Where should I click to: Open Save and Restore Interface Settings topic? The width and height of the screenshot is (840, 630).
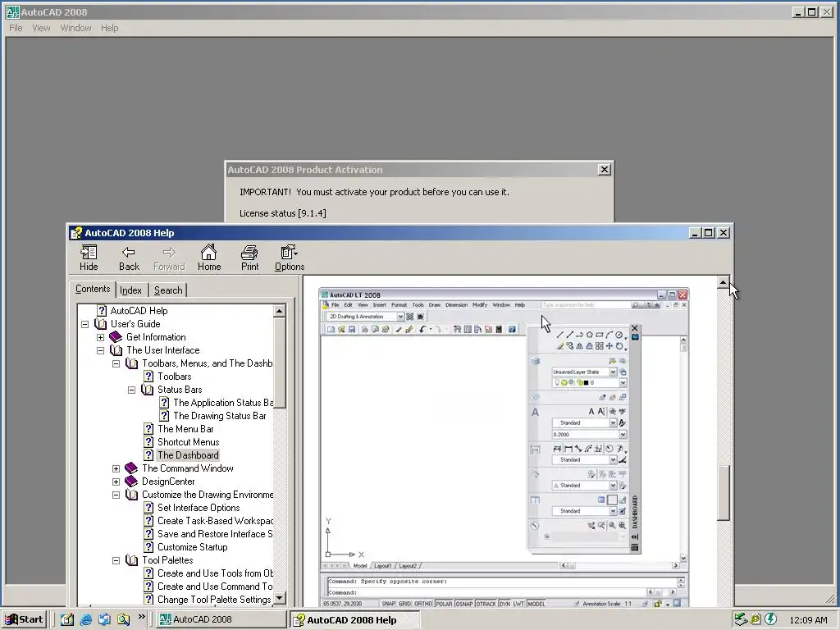coord(215,534)
